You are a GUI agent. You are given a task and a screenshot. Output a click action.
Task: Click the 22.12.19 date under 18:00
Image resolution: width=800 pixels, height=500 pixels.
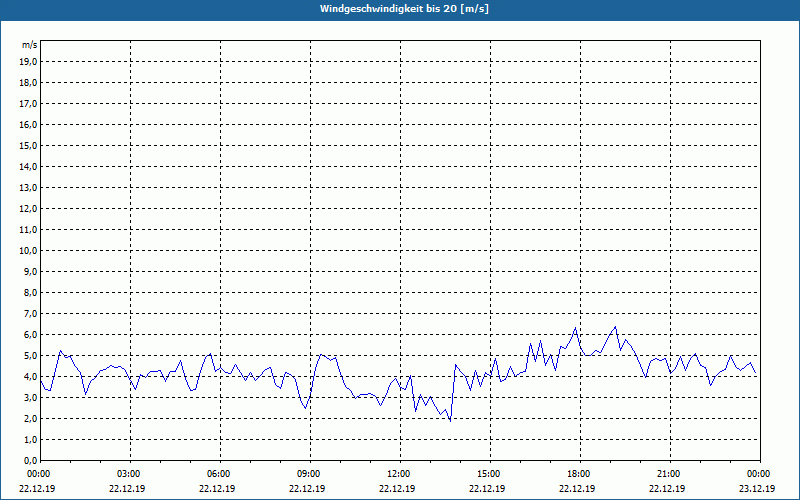(577, 488)
